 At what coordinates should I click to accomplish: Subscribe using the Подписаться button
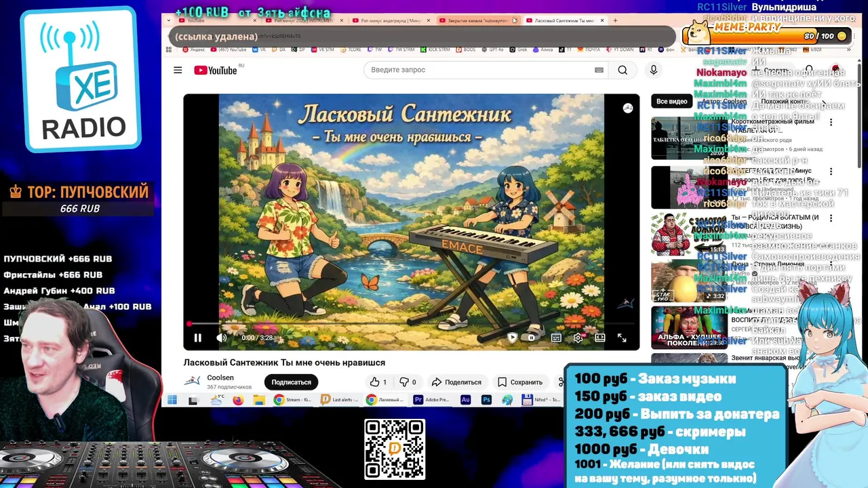click(x=292, y=382)
